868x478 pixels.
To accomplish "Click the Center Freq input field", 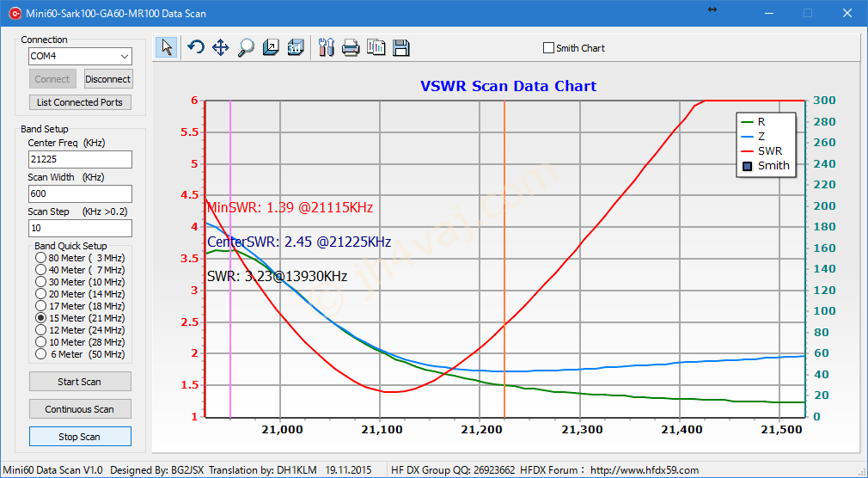I will click(x=80, y=160).
